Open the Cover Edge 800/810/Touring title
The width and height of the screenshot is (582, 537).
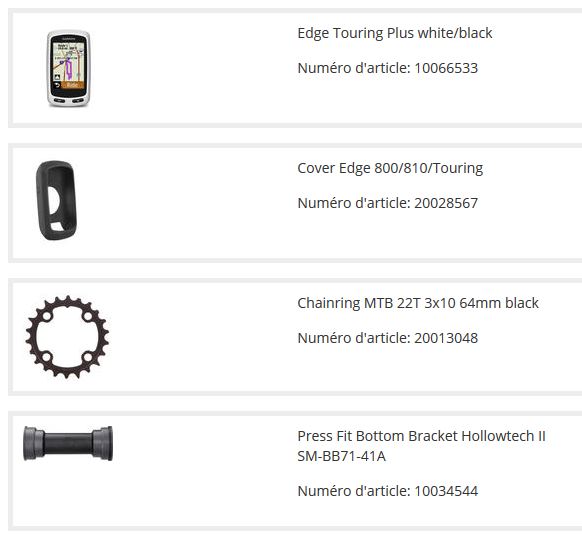coord(390,168)
